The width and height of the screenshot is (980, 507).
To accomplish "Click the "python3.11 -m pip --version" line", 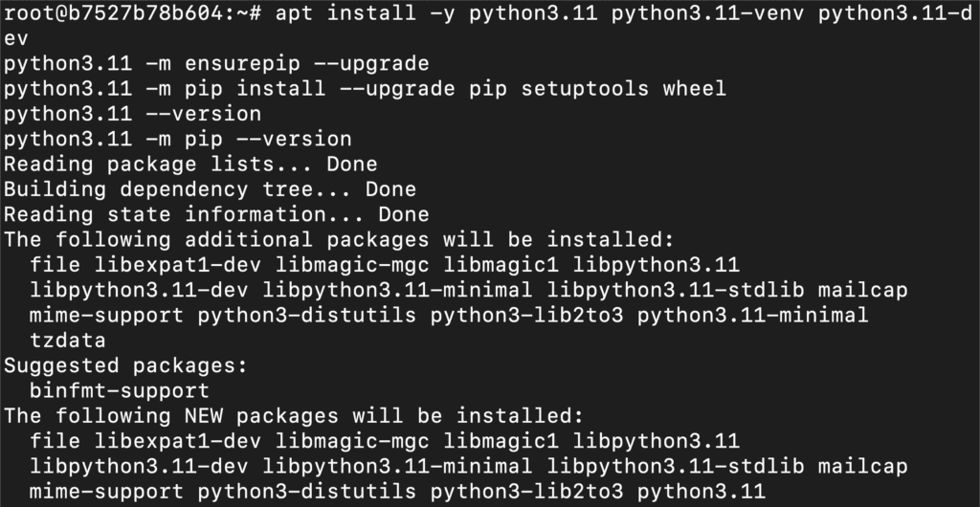I will click(177, 140).
